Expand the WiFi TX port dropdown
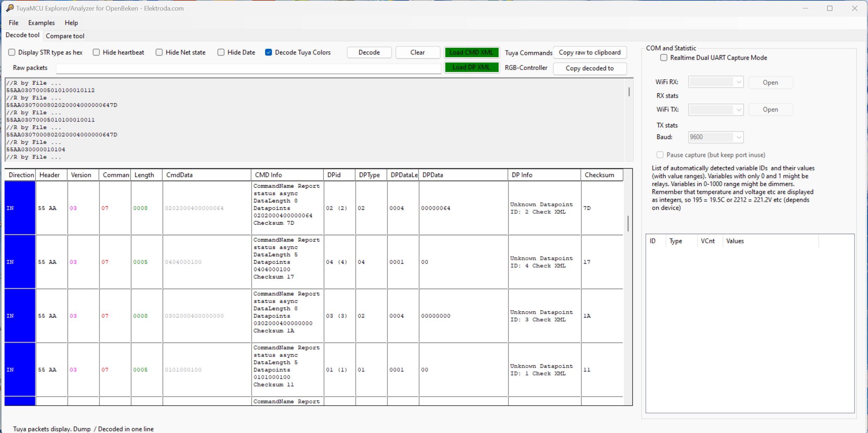 tap(739, 110)
